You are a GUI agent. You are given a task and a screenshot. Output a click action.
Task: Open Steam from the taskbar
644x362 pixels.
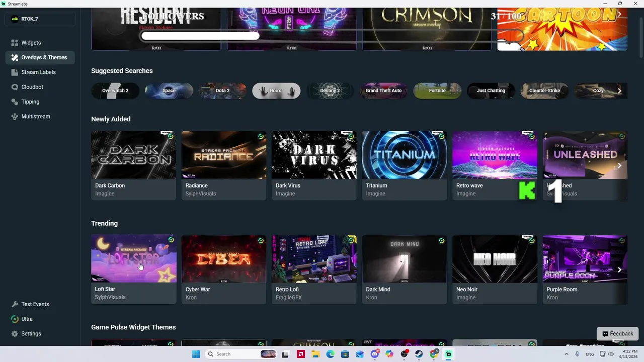(x=419, y=354)
